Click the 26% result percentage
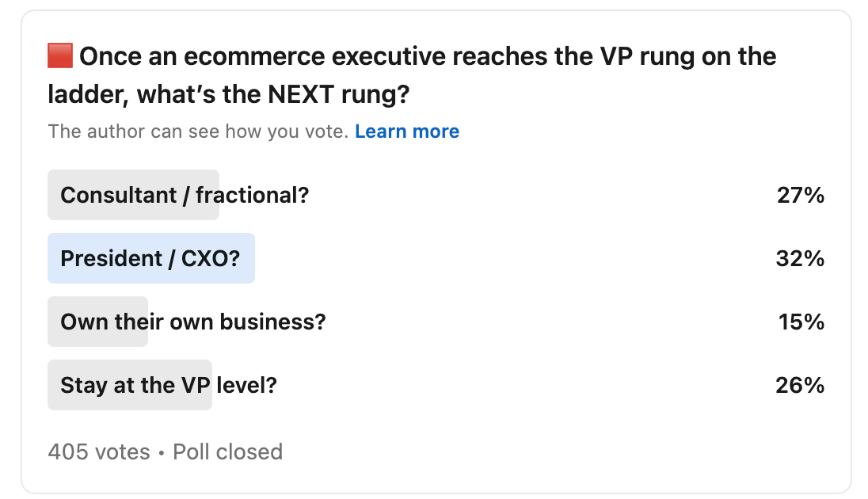This screenshot has height=499, width=868. point(800,385)
